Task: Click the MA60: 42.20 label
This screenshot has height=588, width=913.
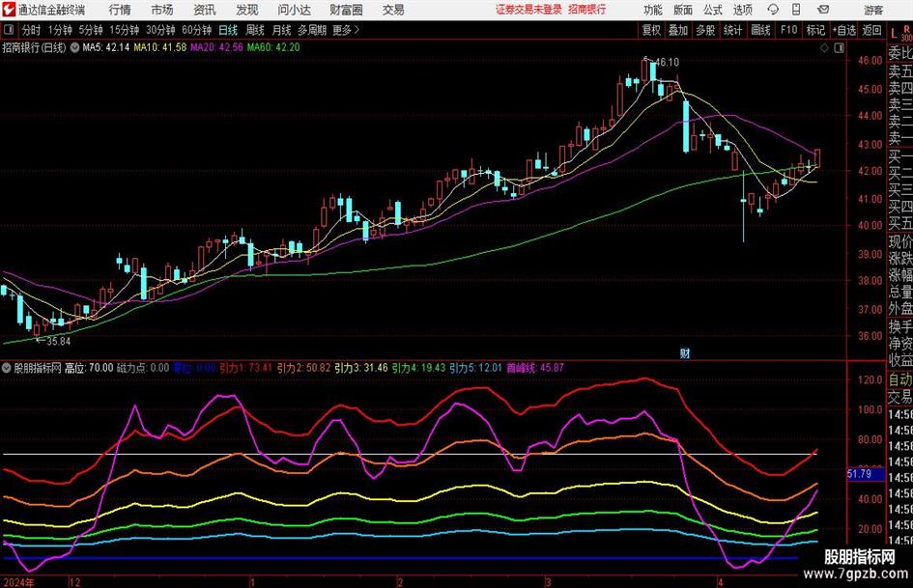Action: [x=273, y=47]
